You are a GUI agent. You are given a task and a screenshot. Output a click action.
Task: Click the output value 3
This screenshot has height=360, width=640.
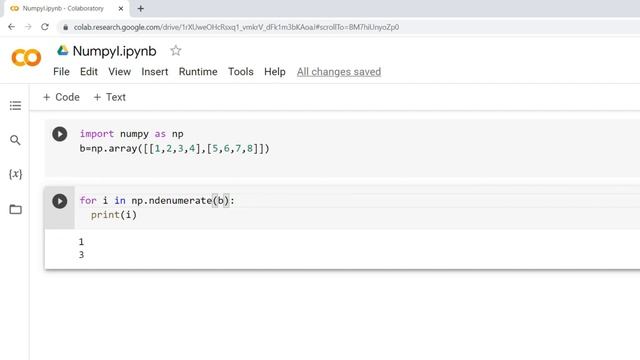(81, 255)
